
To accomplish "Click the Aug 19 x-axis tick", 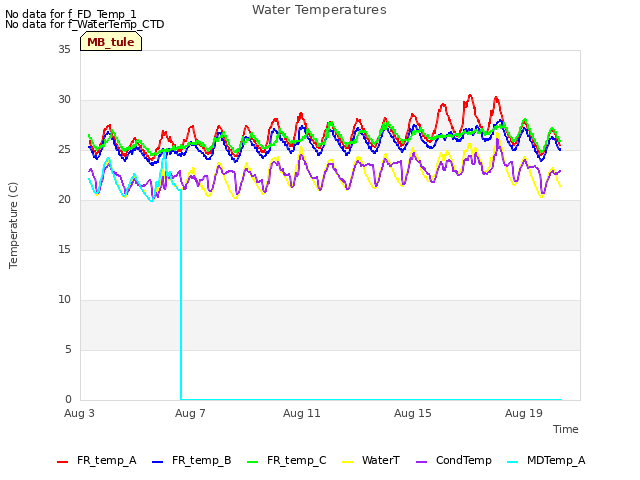I will pyautogui.click(x=524, y=413).
